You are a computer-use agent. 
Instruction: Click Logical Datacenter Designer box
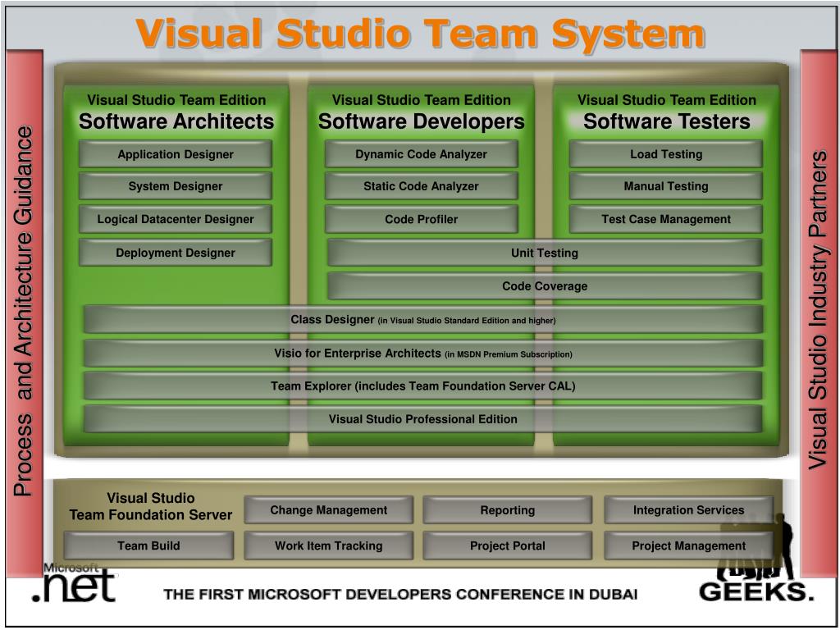pyautogui.click(x=176, y=219)
